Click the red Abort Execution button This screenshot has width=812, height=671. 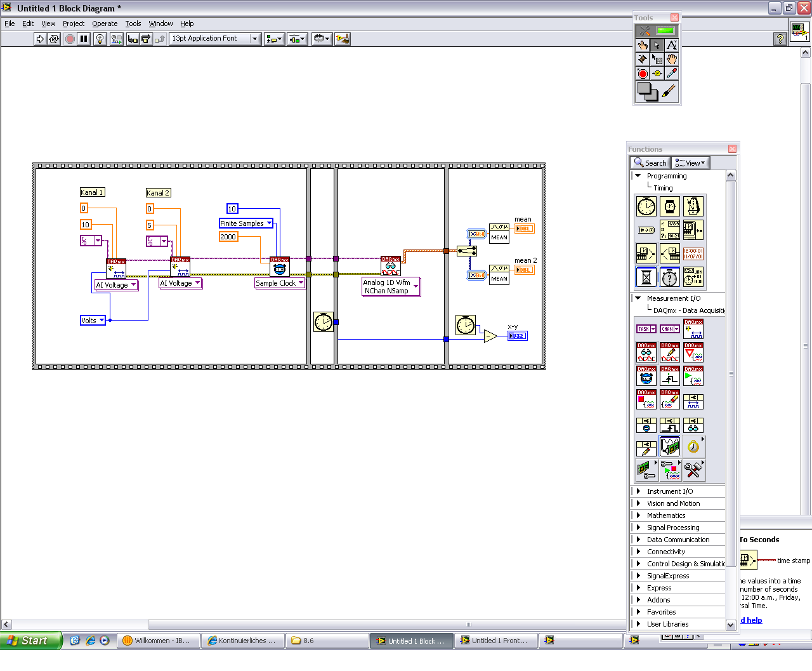tap(70, 39)
